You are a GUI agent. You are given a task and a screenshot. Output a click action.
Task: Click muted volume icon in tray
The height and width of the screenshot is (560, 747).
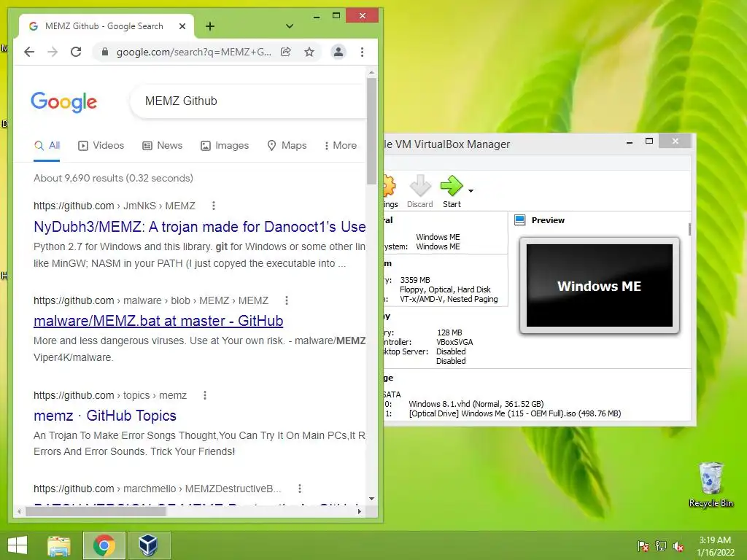[678, 546]
